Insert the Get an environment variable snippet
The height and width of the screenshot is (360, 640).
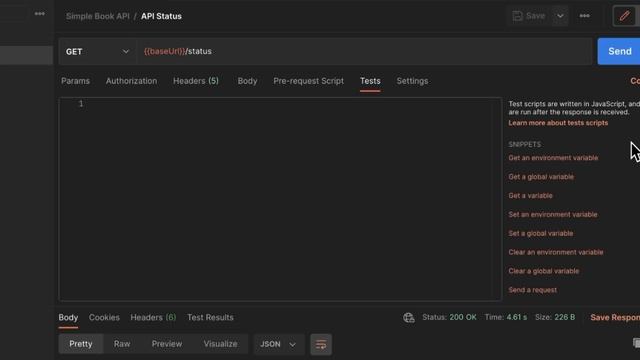[x=553, y=158]
